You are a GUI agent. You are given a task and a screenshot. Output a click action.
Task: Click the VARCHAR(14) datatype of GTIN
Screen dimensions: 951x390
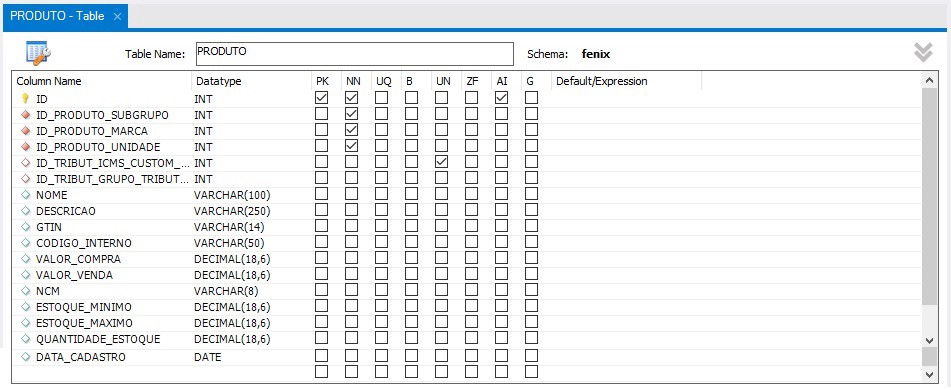229,227
